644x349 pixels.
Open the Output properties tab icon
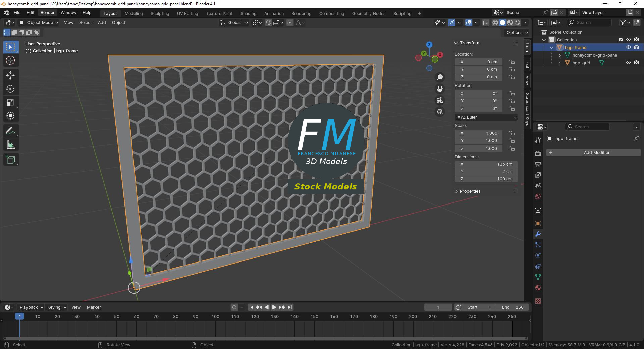(538, 164)
